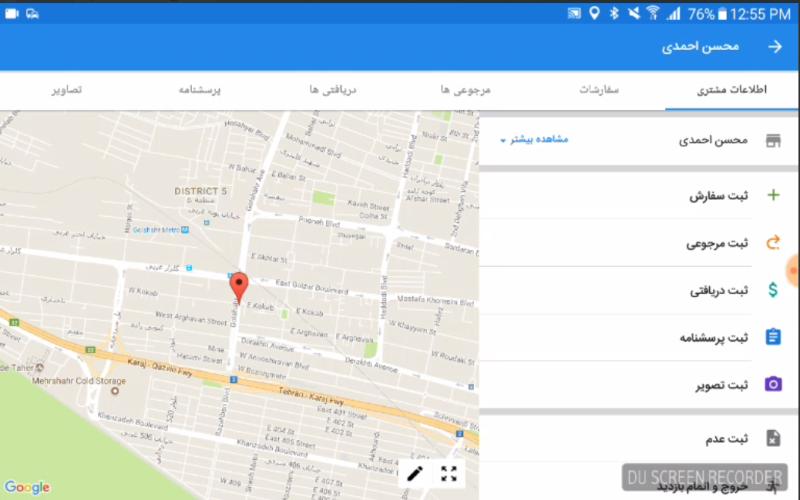Screen dimensions: 800x500
Task: Expand the مشاهده بیشتر dropdown
Action: point(534,140)
